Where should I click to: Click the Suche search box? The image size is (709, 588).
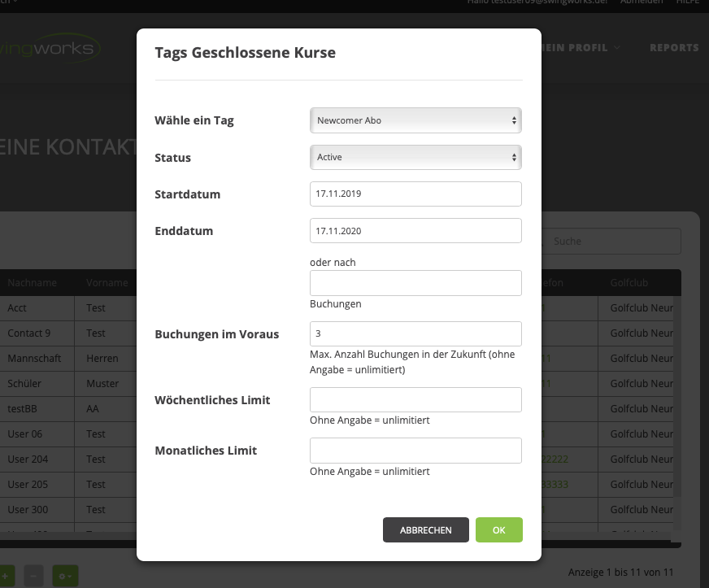pyautogui.click(x=613, y=241)
